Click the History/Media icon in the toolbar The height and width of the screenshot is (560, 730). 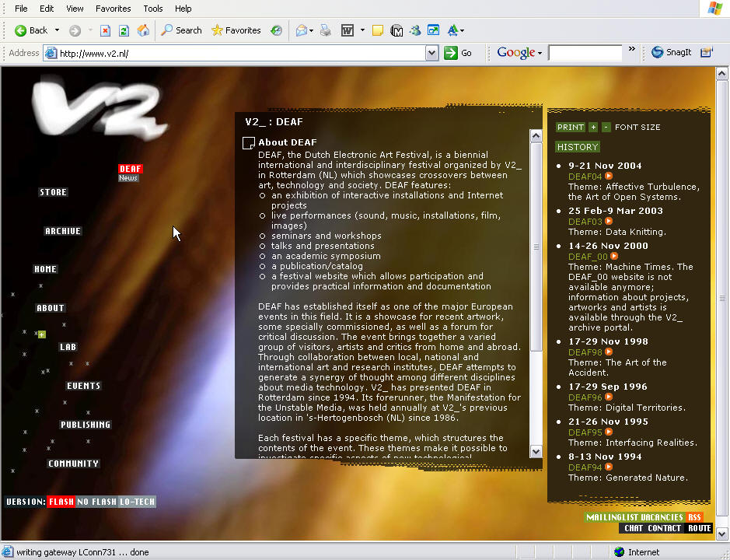coord(277,31)
